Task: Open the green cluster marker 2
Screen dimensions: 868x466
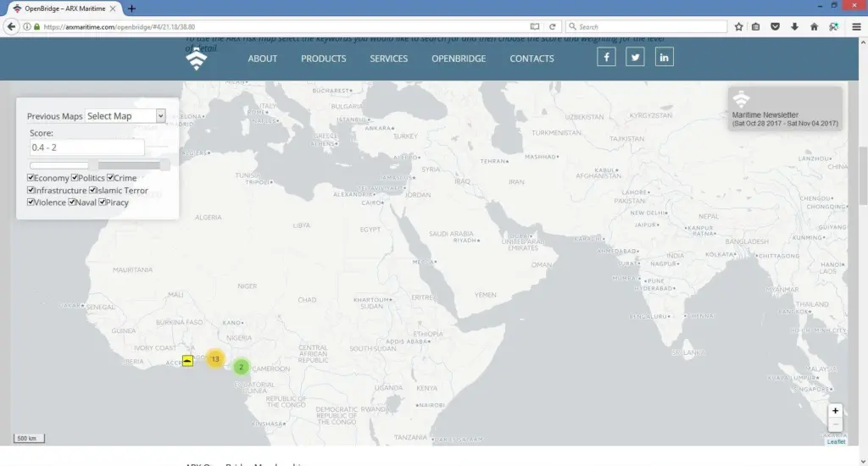Action: (x=241, y=366)
